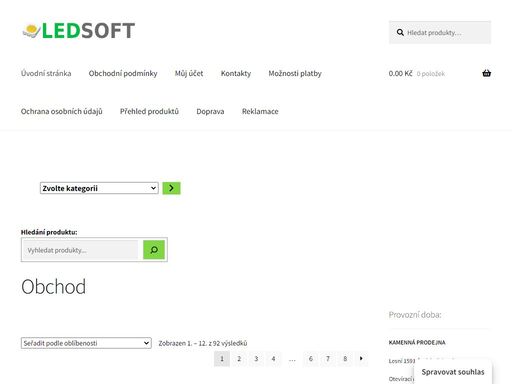Open Obchodní podmínky menu item
The width and height of the screenshot is (512, 384).
123,73
